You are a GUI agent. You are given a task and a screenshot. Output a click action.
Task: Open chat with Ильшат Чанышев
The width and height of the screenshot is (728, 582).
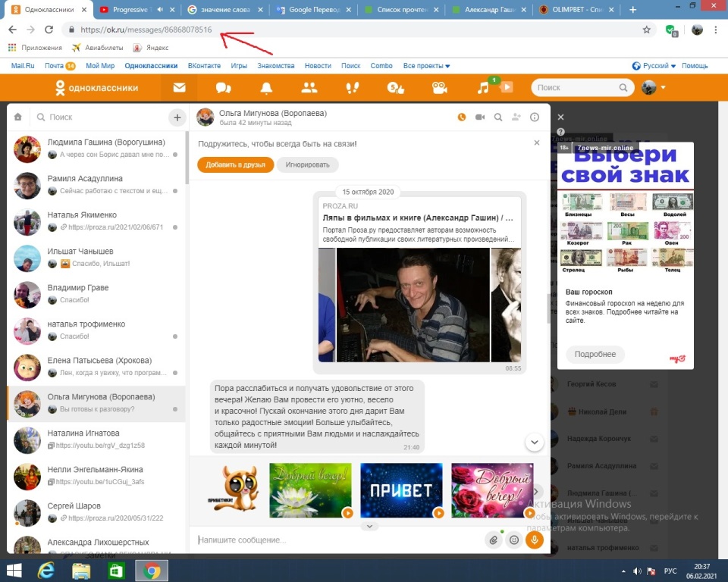coord(96,258)
